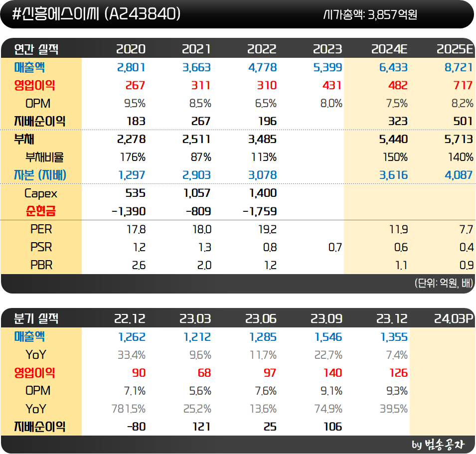Image resolution: width=476 pixels, height=454 pixels.
Task: Click the 분기 실적 header
Action: (x=36, y=318)
